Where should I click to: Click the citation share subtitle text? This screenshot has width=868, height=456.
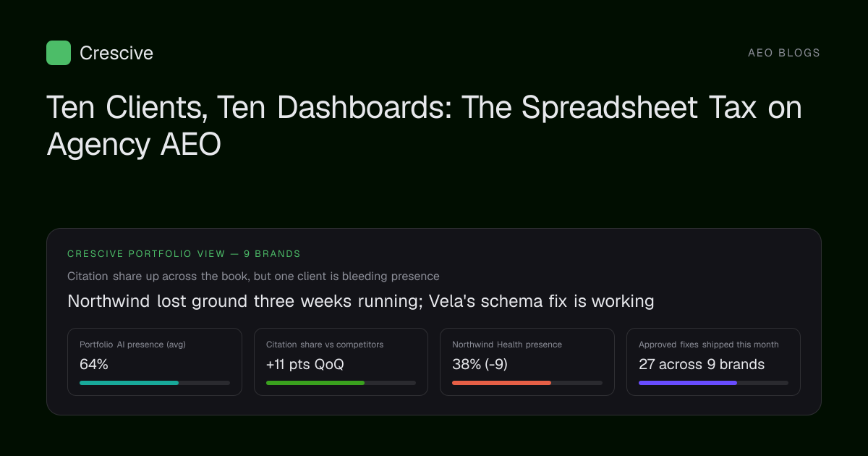(253, 276)
